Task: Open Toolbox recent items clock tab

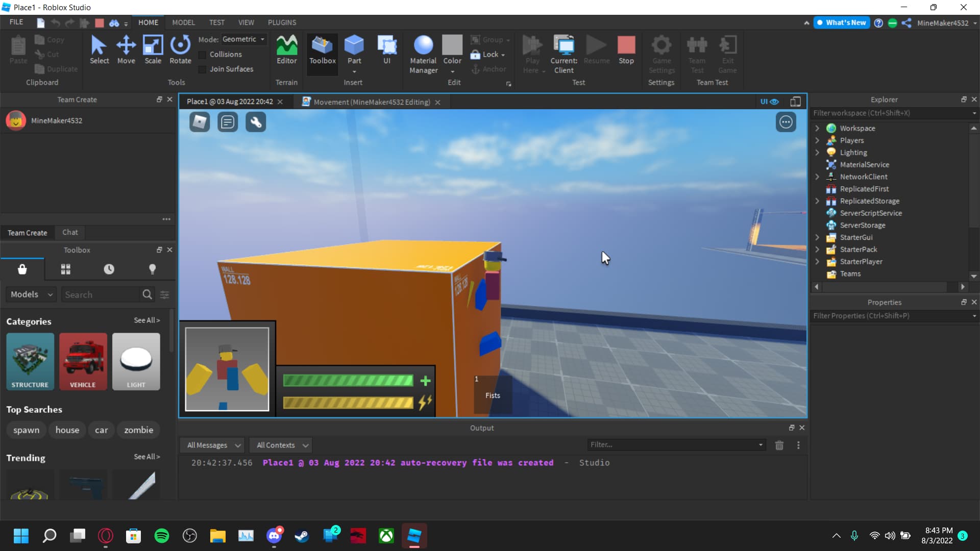Action: 109,269
